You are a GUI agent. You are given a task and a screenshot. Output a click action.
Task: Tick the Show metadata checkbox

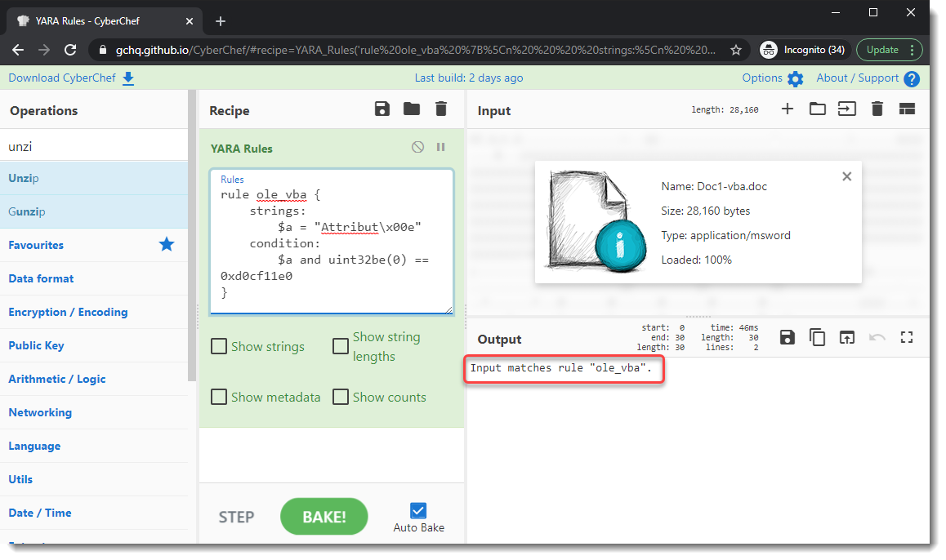[219, 398]
